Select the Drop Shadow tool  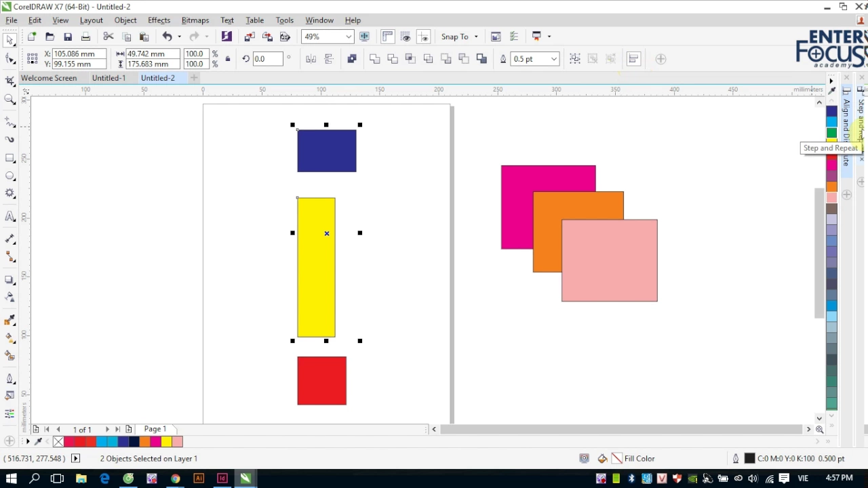tap(9, 279)
